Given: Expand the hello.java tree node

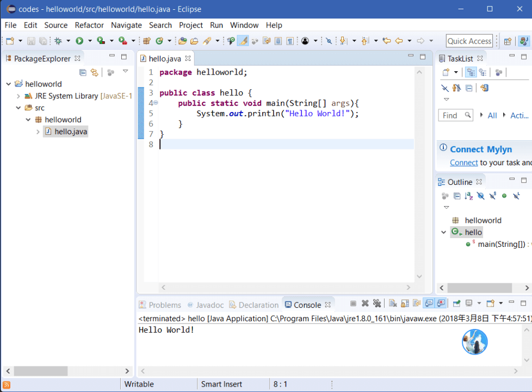Looking at the screenshot, I should [38, 132].
